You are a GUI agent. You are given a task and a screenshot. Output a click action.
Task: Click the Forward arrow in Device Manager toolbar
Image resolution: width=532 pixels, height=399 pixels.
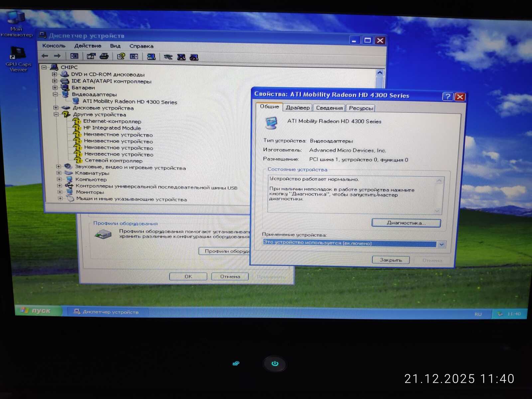(x=57, y=56)
